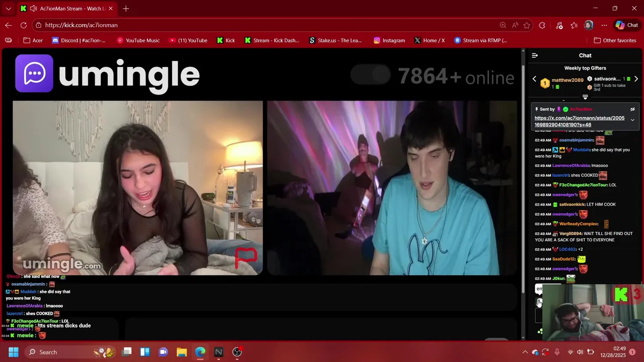Screen dimensions: 644x362
Task: Collapse the gifters leaderboard section
Action: 585,97
